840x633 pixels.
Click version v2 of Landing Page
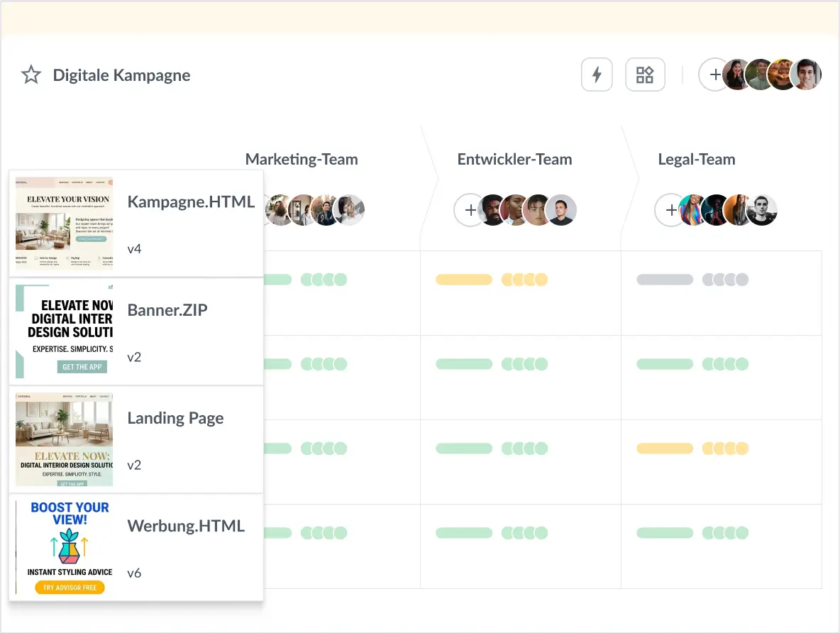[x=134, y=465]
